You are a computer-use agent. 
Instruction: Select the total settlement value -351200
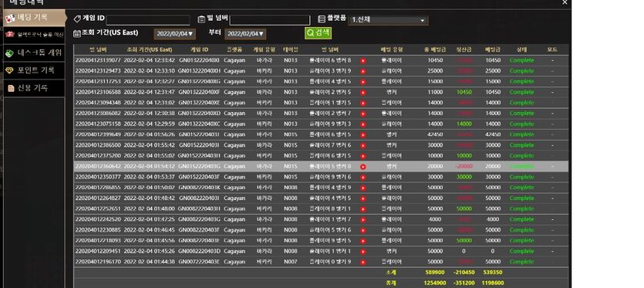pos(464,283)
